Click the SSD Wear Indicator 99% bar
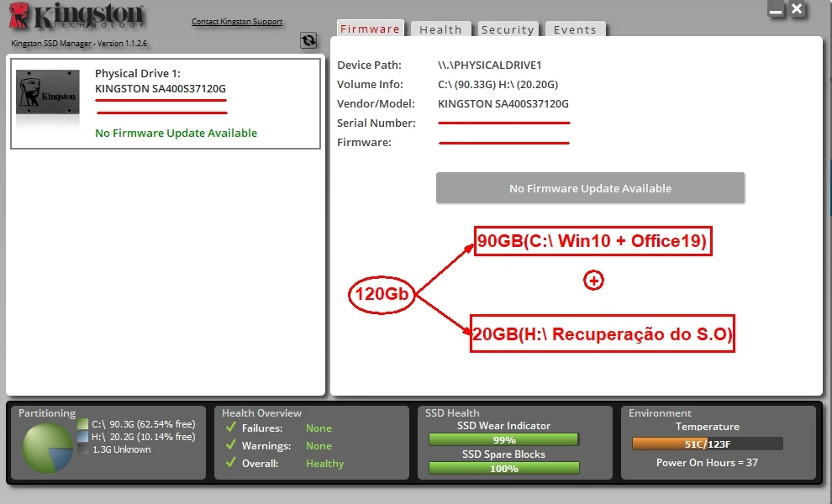This screenshot has height=504, width=832. point(503,440)
